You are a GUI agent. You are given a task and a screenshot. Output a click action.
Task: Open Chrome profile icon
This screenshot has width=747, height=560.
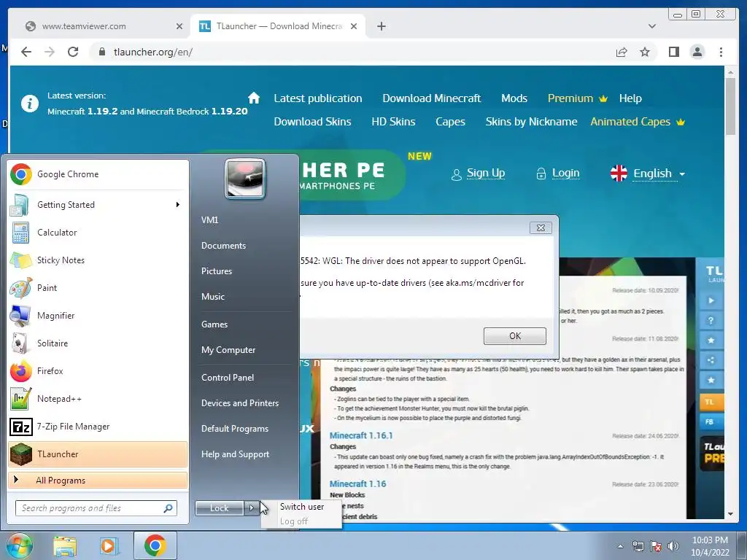tap(697, 52)
